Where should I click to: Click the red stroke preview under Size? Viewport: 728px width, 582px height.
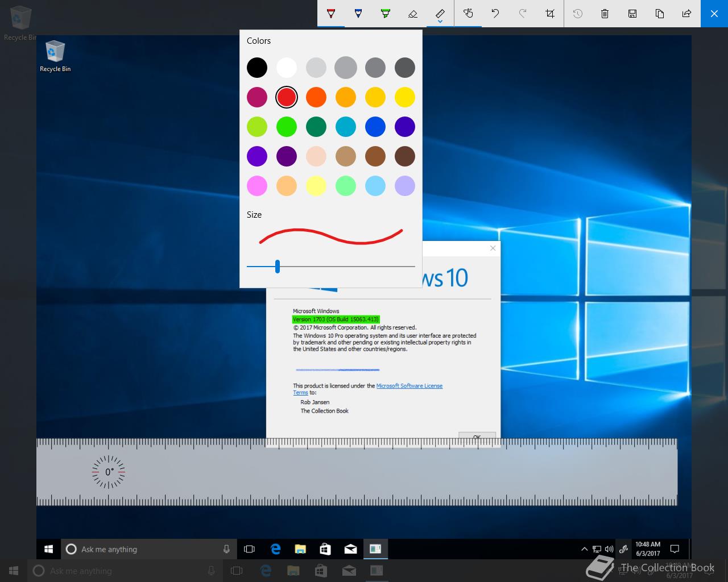(x=331, y=236)
